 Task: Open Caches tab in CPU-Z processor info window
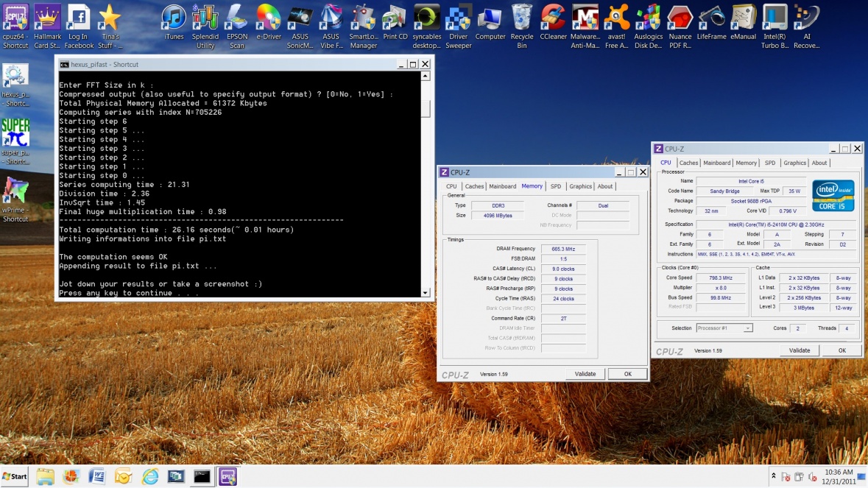[689, 163]
